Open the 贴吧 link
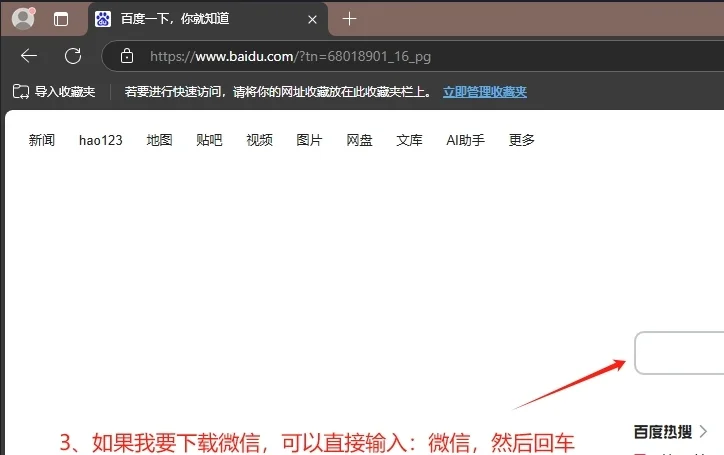Image resolution: width=724 pixels, height=455 pixels. point(209,140)
